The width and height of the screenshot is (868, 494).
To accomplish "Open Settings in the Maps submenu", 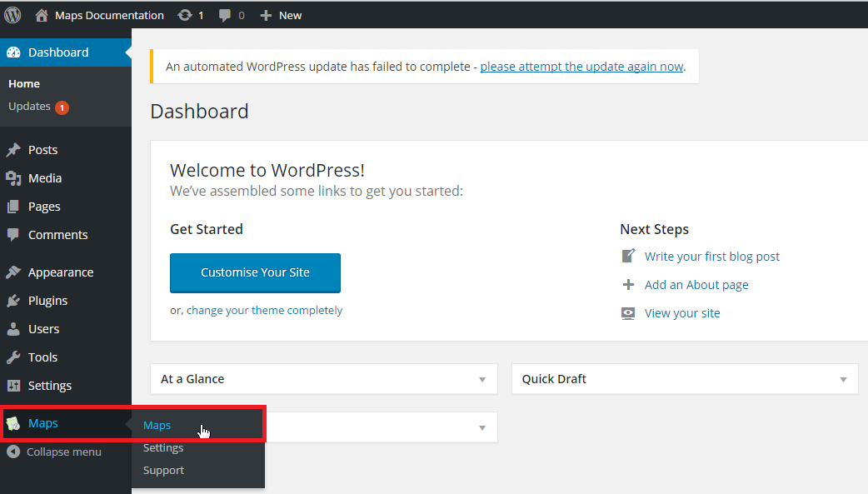I will pos(162,447).
